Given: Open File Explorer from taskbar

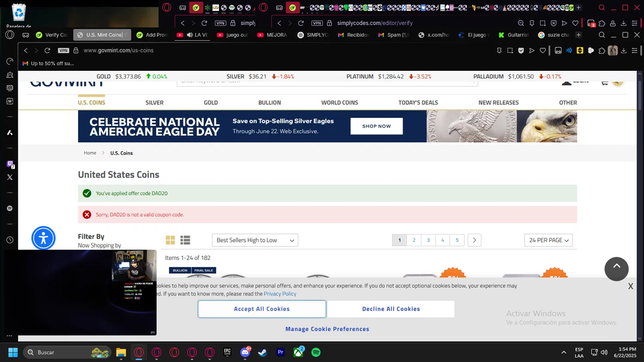Looking at the screenshot, I should 121,353.
